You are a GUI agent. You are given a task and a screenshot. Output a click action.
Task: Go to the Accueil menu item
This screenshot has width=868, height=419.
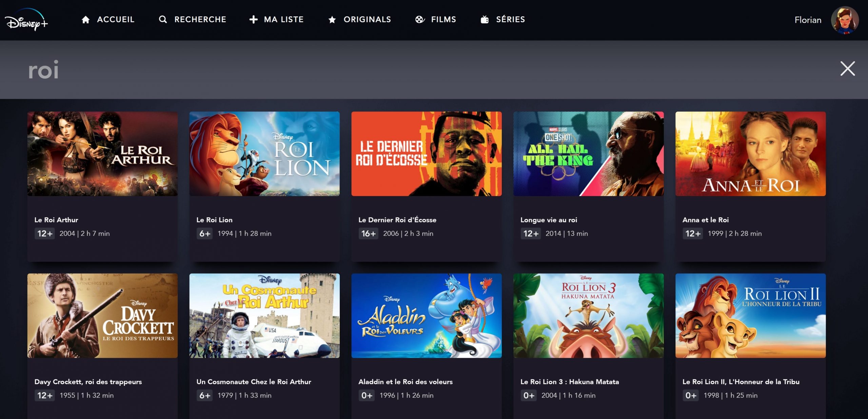point(116,19)
